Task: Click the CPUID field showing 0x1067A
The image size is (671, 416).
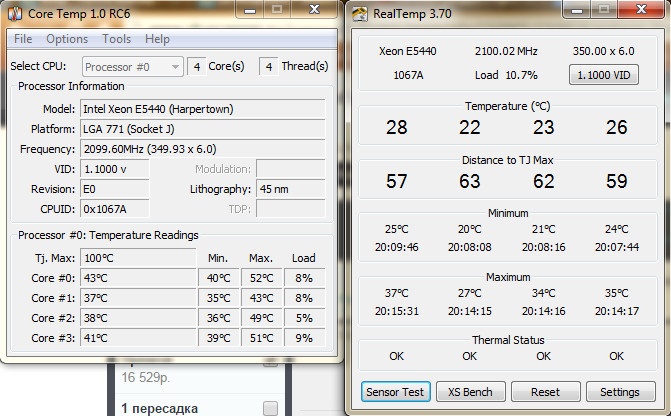Action: [114, 208]
